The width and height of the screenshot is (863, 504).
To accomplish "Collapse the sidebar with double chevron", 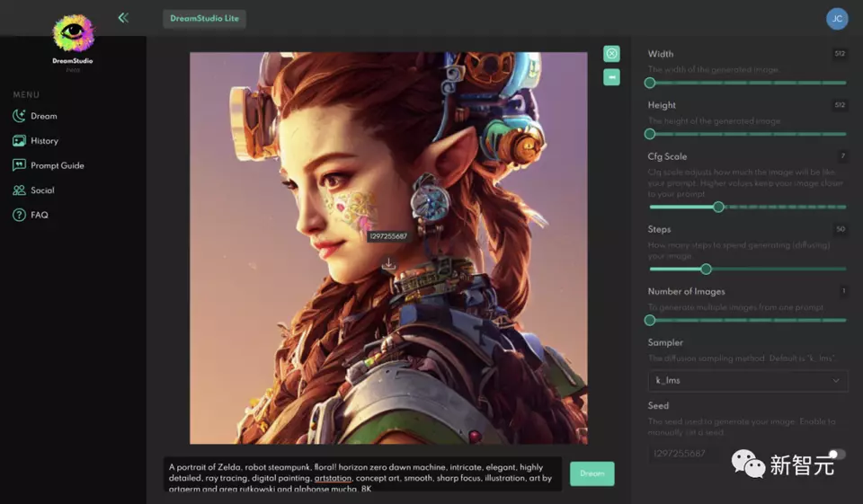I will (123, 17).
